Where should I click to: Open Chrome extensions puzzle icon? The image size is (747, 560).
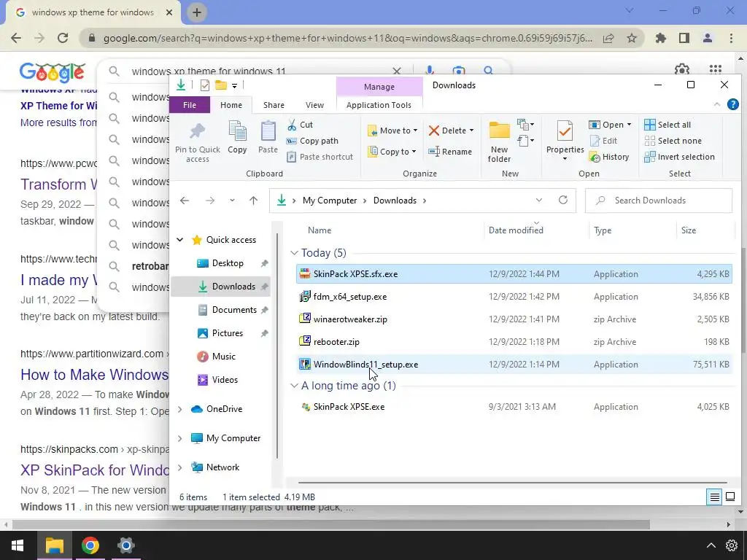pyautogui.click(x=660, y=38)
